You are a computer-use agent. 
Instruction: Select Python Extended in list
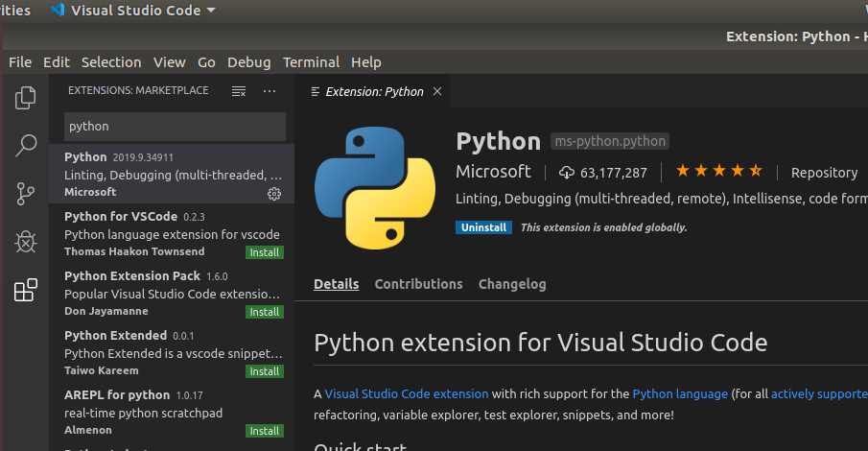[x=172, y=352]
